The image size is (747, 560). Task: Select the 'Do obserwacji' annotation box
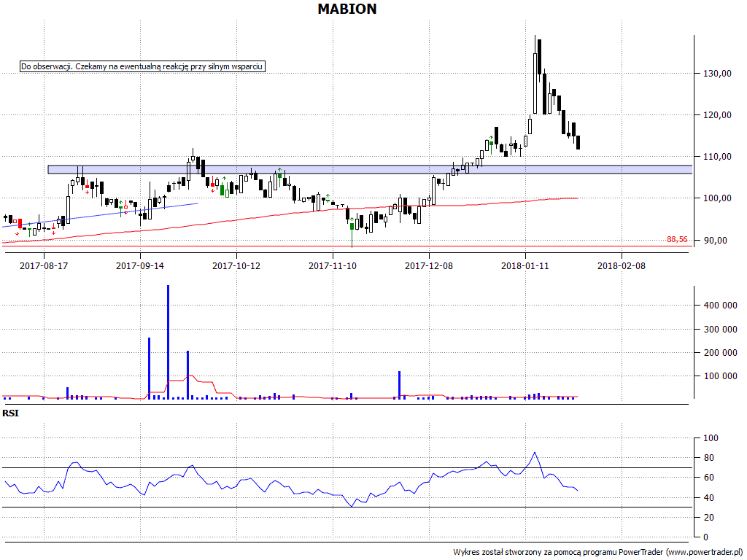(142, 66)
